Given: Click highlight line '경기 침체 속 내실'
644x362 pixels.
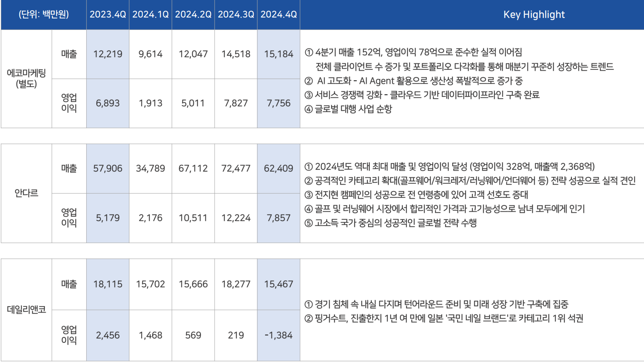Looking at the screenshot, I should point(437,304).
